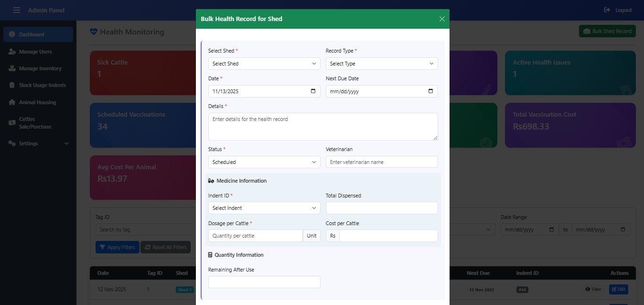Click the Reset All Filters button
The image size is (644, 305).
tap(165, 247)
